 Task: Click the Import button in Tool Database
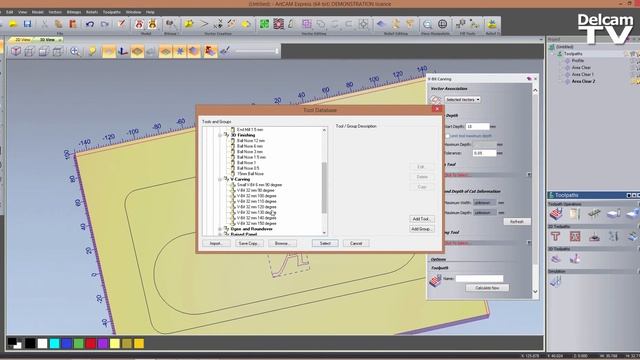[x=216, y=243]
